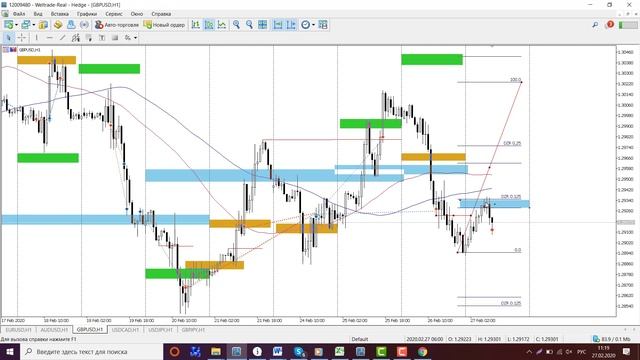The image size is (640, 360).
Task: Select the equidistant channel tool
Action: pyautogui.click(x=76, y=38)
